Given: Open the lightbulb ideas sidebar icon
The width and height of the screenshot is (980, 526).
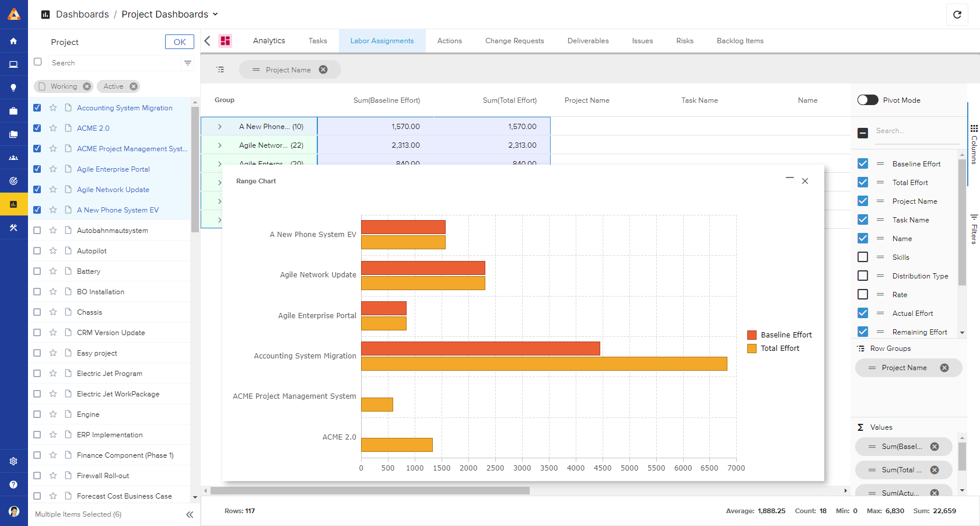Looking at the screenshot, I should coord(13,88).
